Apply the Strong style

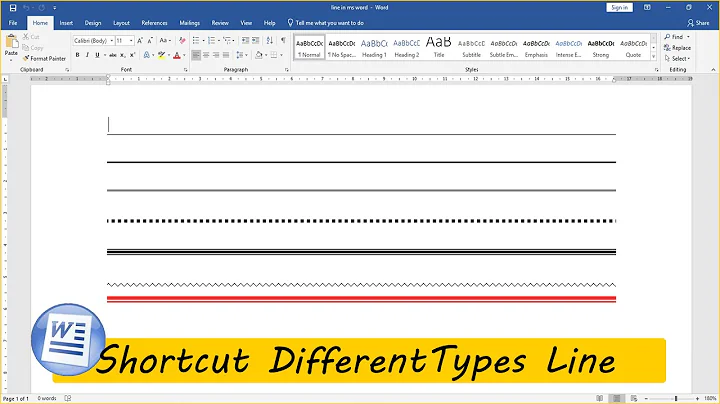pos(601,47)
